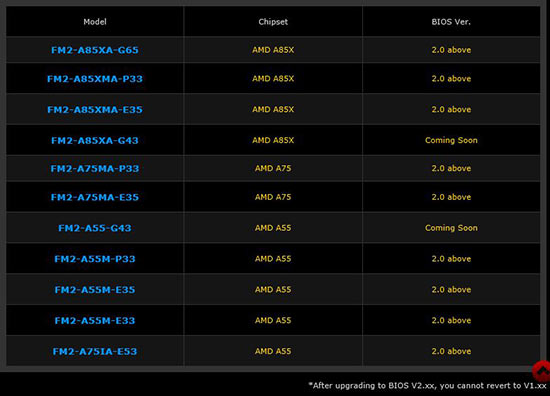550x396 pixels.
Task: Open the FM2-A75IA-E53 model link
Action: pyautogui.click(x=95, y=351)
